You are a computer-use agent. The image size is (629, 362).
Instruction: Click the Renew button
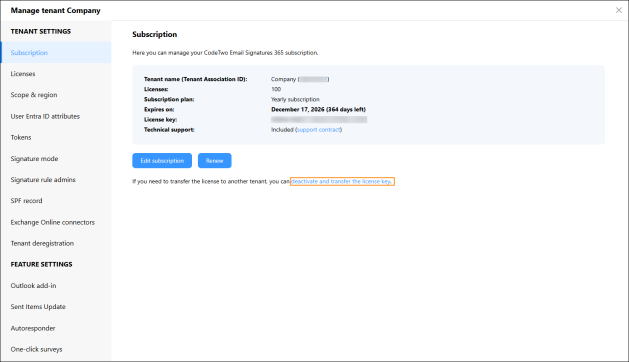pos(215,161)
